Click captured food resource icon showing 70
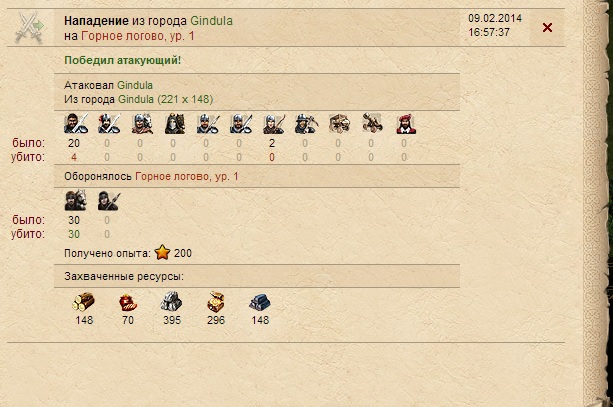Viewport: 613px width, 407px height. (128, 303)
